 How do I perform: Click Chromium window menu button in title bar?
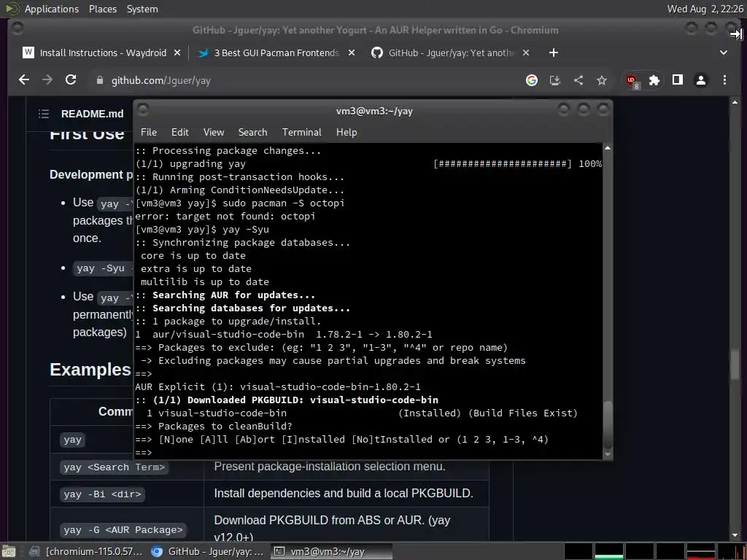click(18, 29)
